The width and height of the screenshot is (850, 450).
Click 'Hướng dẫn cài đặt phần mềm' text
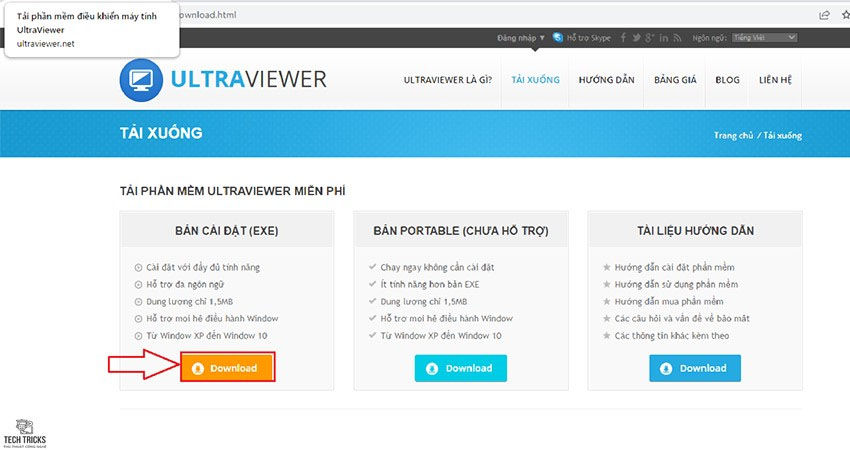coord(674,267)
